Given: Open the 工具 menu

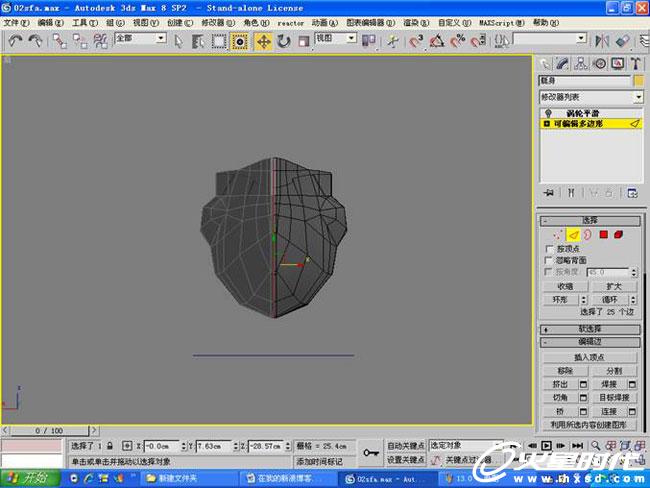Looking at the screenshot, I should click(85, 23).
